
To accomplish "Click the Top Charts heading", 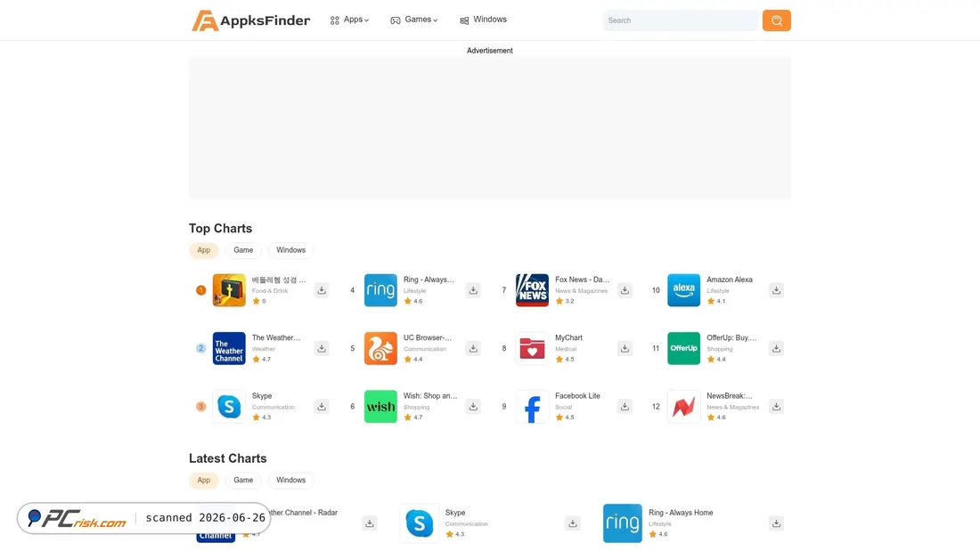I will tap(221, 229).
